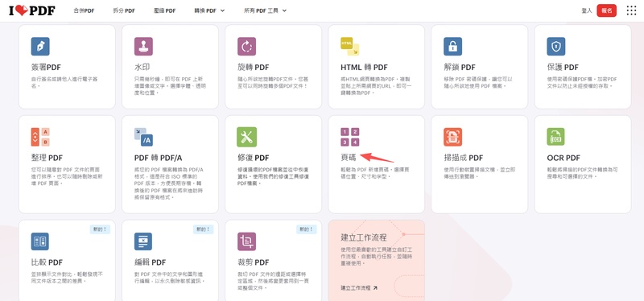The image size is (644, 301).
Task: Expand the 轉換 PDF dropdown menu
Action: tap(210, 10)
